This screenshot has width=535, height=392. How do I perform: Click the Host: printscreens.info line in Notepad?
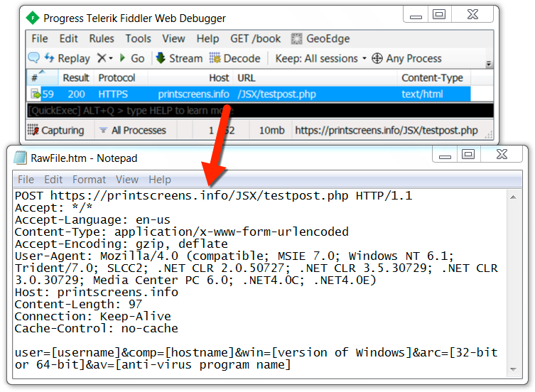coord(96,293)
